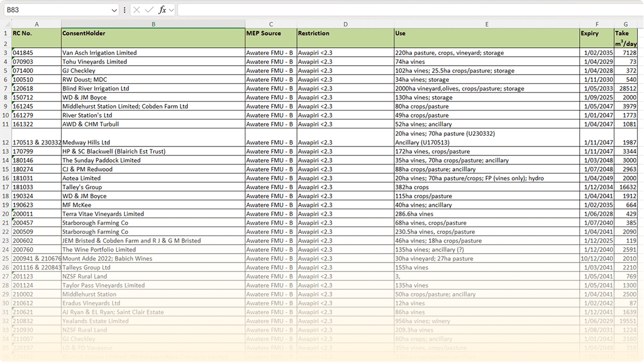The width and height of the screenshot is (644, 362).
Task: Select cell 'RW Doust; MDC'
Action: coord(153,79)
